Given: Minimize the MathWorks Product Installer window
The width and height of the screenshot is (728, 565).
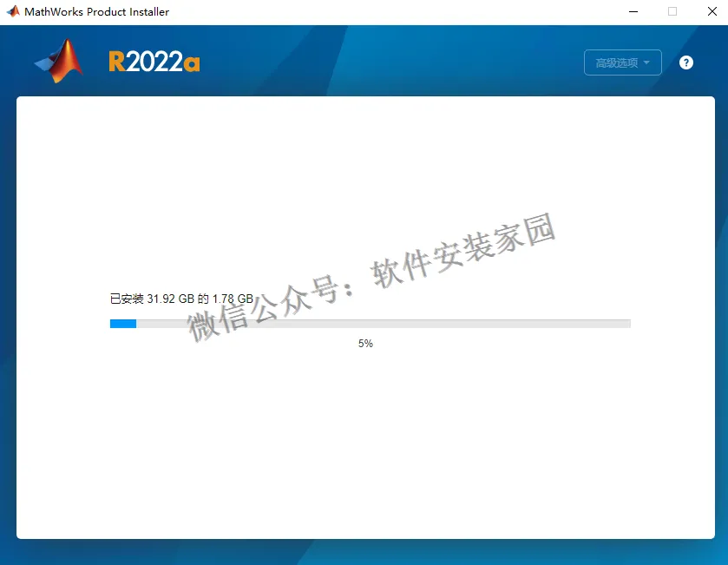Looking at the screenshot, I should [x=633, y=11].
